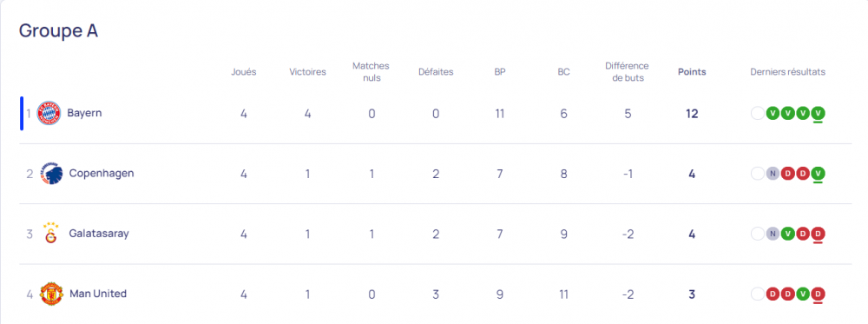Click Galatasaray's green victory result icon
The height and width of the screenshot is (324, 868).
point(788,234)
